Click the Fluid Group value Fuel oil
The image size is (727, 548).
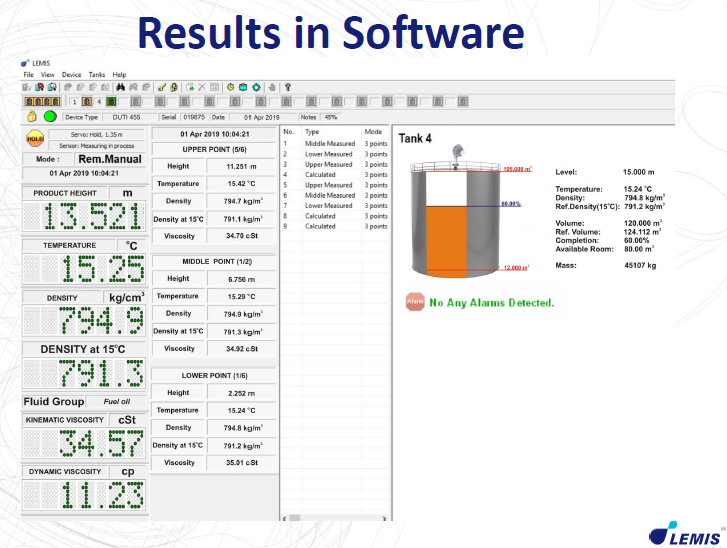(116, 401)
